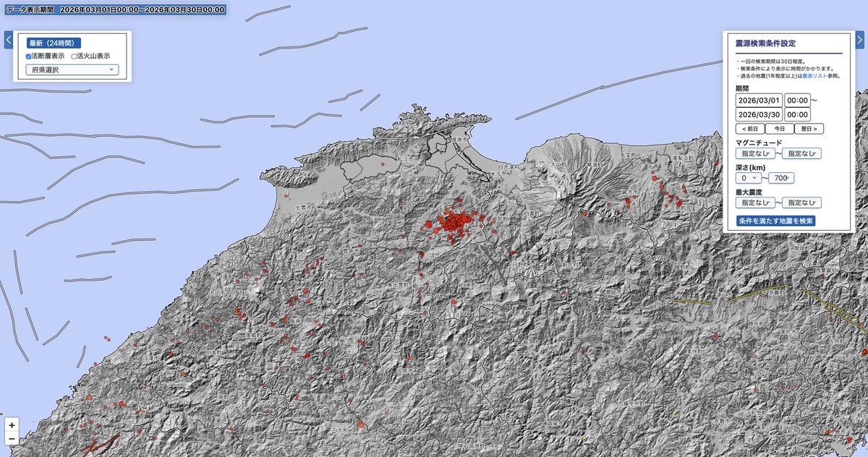868x457 pixels.
Task: Open the minimum マグニチュード dropdown
Action: (x=755, y=153)
